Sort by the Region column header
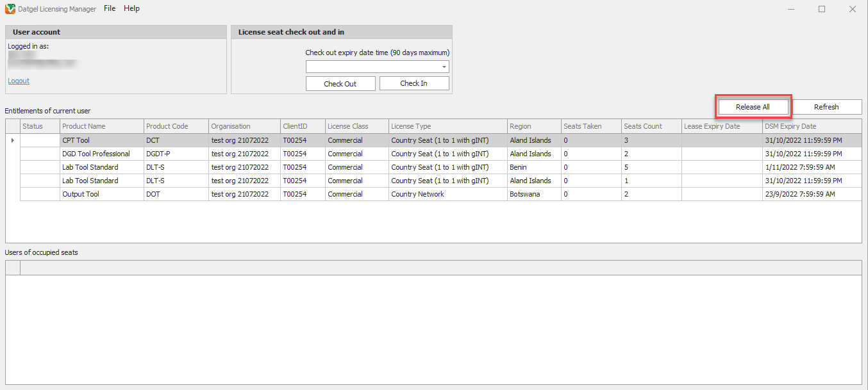Viewport: 868px width, 390px height. (x=534, y=126)
